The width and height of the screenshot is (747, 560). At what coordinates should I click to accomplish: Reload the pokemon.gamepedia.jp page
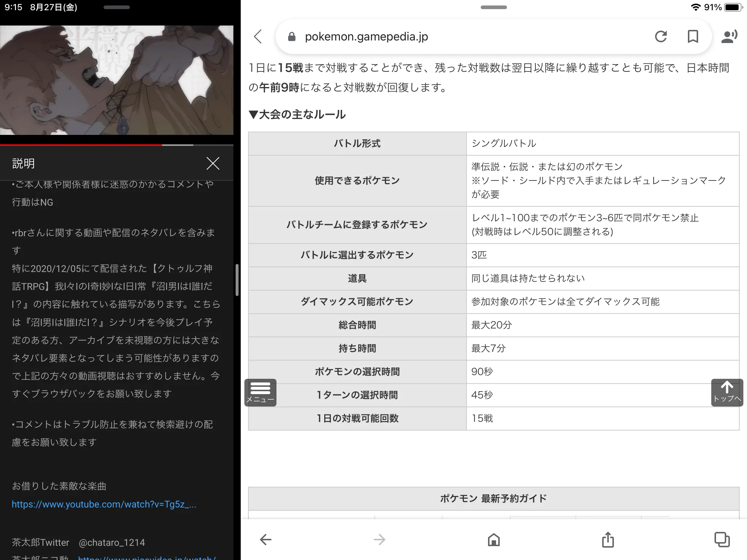point(661,36)
